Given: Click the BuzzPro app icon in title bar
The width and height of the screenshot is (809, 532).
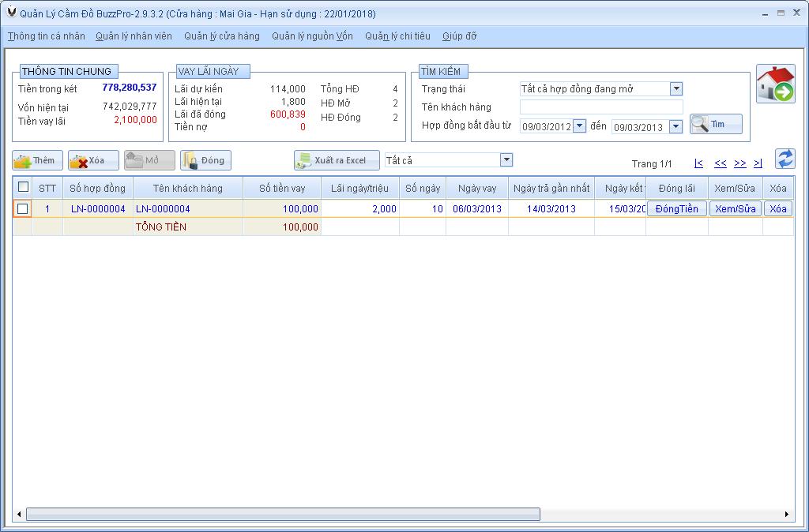Looking at the screenshot, I should pos(11,13).
